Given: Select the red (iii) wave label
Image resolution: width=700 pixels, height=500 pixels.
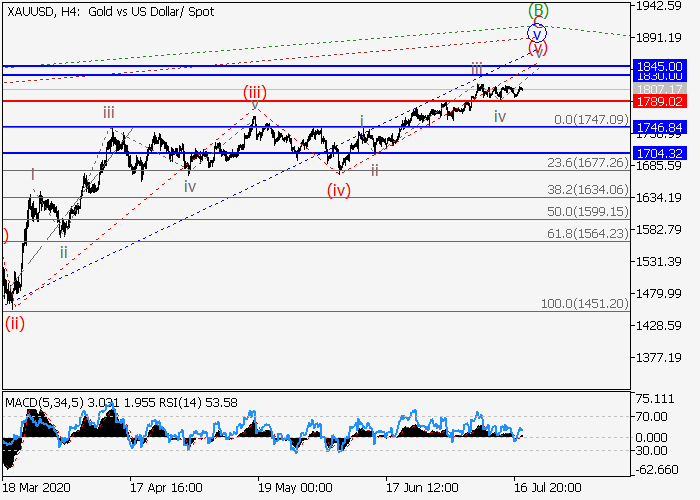Looking at the screenshot, I should (x=255, y=93).
